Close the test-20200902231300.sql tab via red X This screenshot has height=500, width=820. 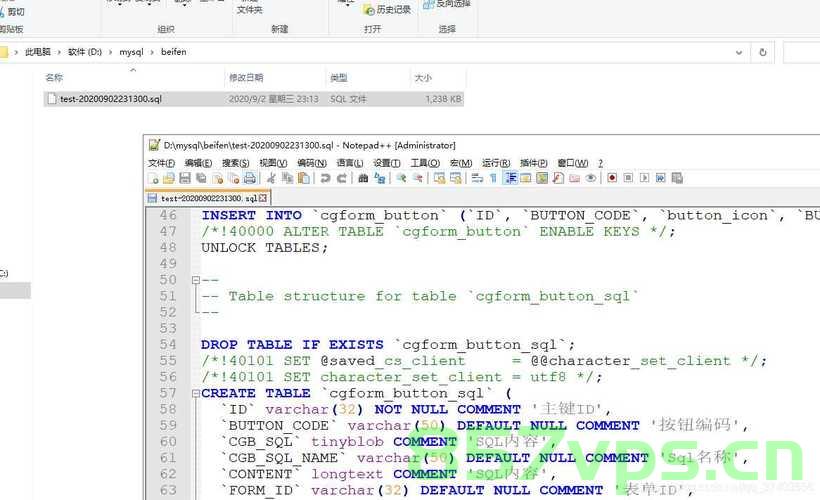point(263,198)
